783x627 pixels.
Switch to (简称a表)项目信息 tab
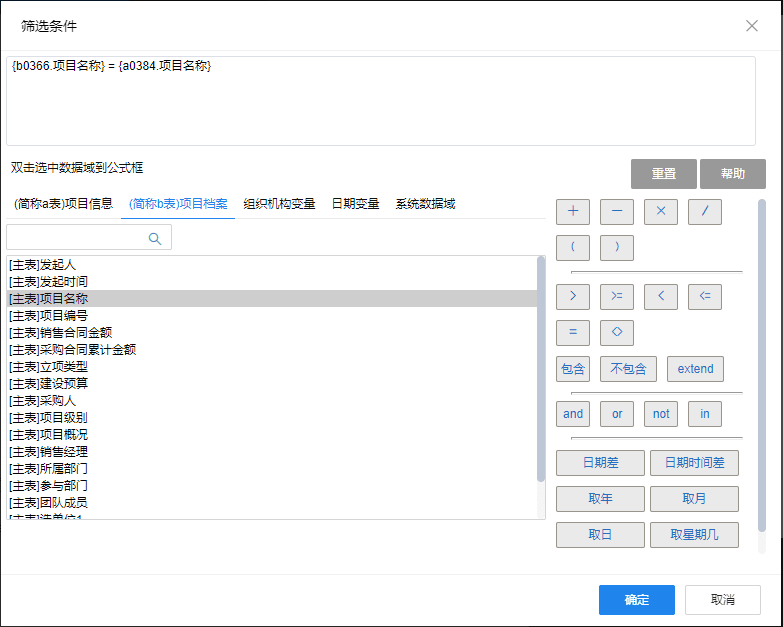(x=63, y=204)
